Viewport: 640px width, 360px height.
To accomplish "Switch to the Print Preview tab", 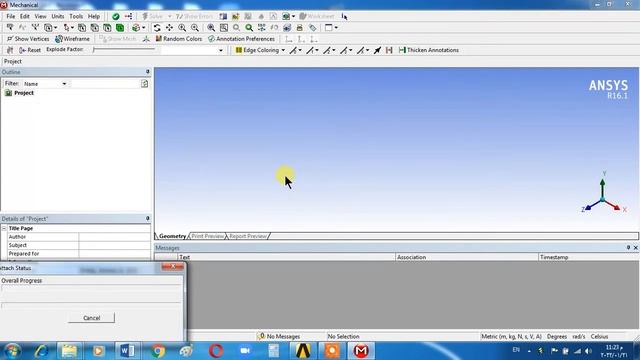I will [x=207, y=236].
